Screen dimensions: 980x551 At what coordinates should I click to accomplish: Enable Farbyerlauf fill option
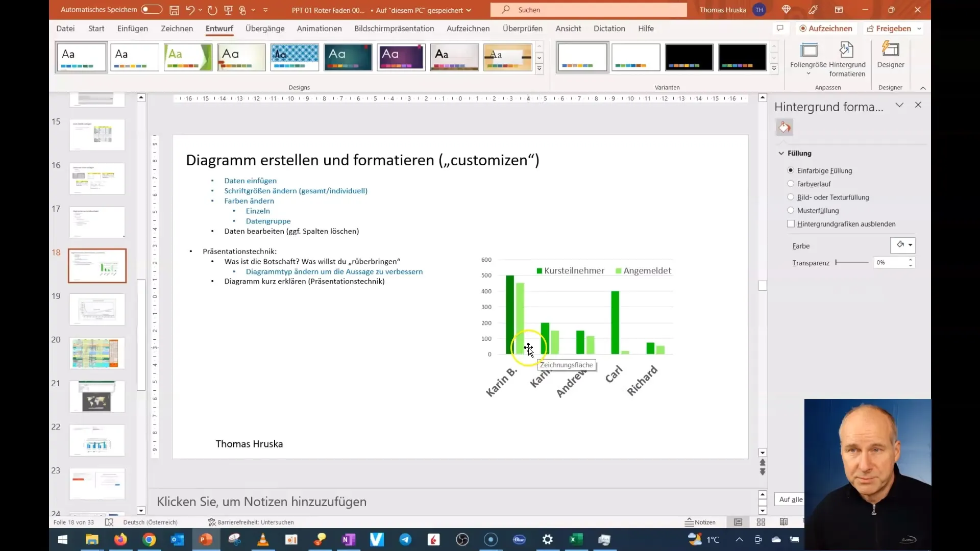(791, 184)
